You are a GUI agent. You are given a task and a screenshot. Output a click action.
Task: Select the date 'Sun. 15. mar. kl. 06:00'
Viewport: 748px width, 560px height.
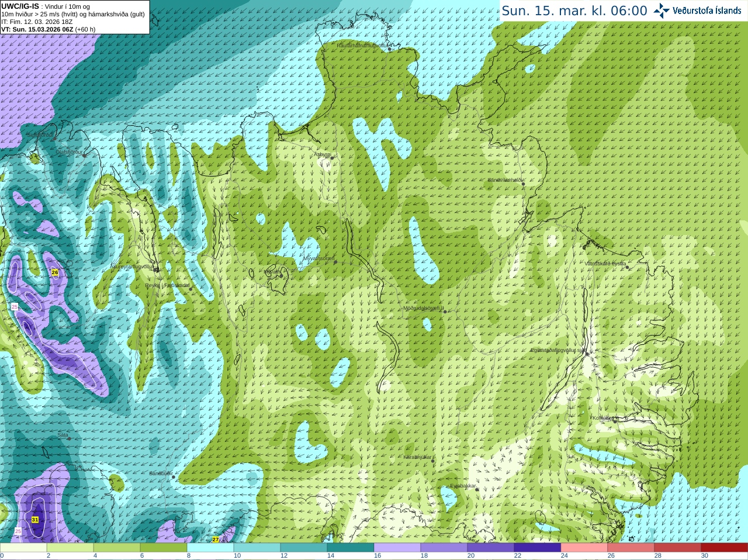click(x=574, y=11)
